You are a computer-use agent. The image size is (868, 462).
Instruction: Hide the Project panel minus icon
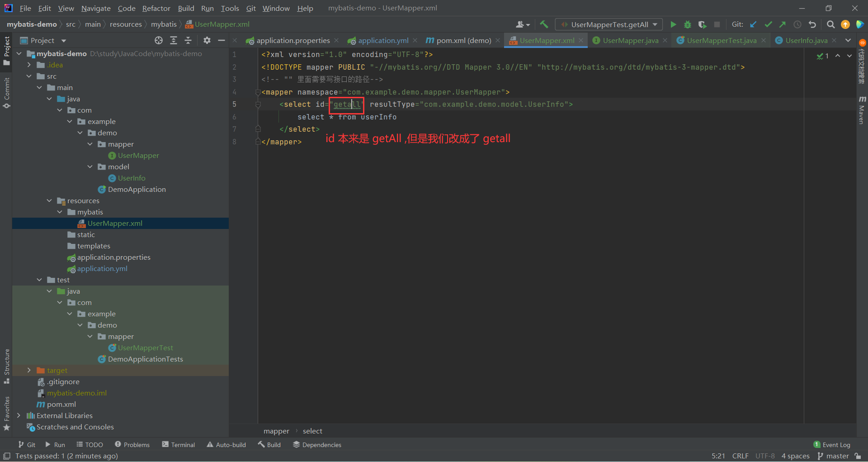point(222,40)
